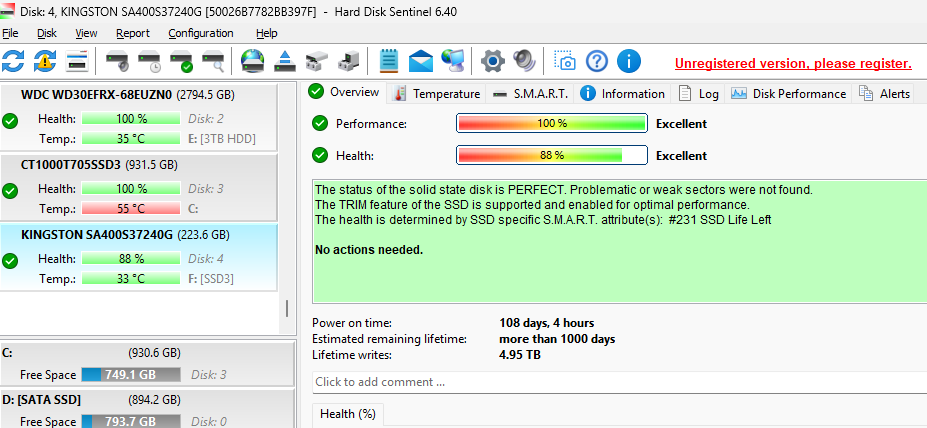Switch to the S.M.A.R.T. tab
Image resolution: width=927 pixels, height=428 pixels.
tap(530, 93)
